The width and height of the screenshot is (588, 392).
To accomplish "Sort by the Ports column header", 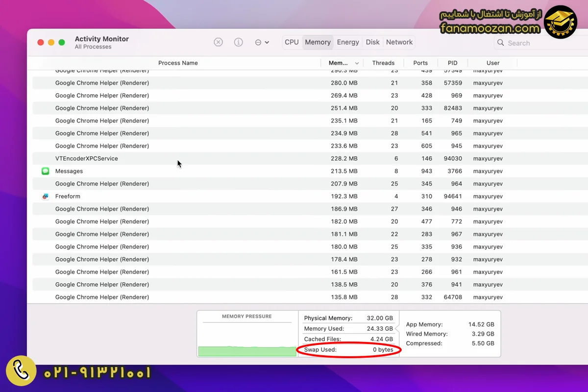I will [x=420, y=63].
